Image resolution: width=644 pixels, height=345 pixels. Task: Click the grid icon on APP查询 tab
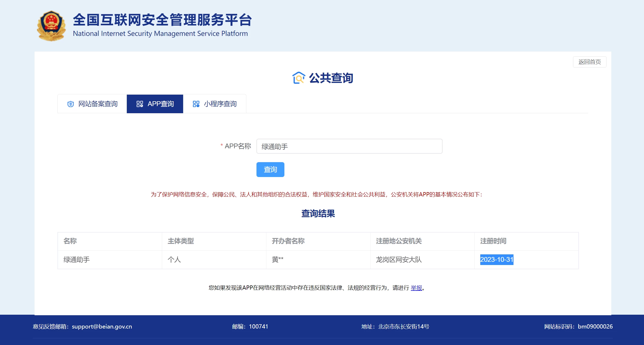pos(140,104)
